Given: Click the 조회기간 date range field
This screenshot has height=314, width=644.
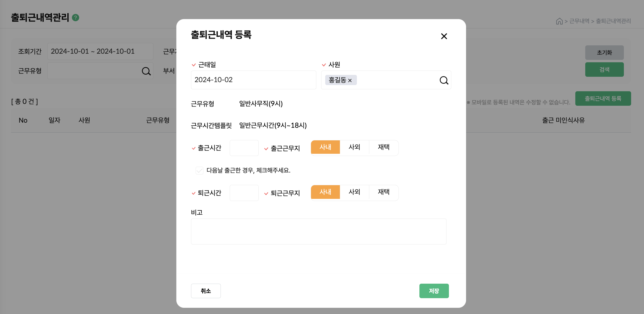Looking at the screenshot, I should click(100, 51).
